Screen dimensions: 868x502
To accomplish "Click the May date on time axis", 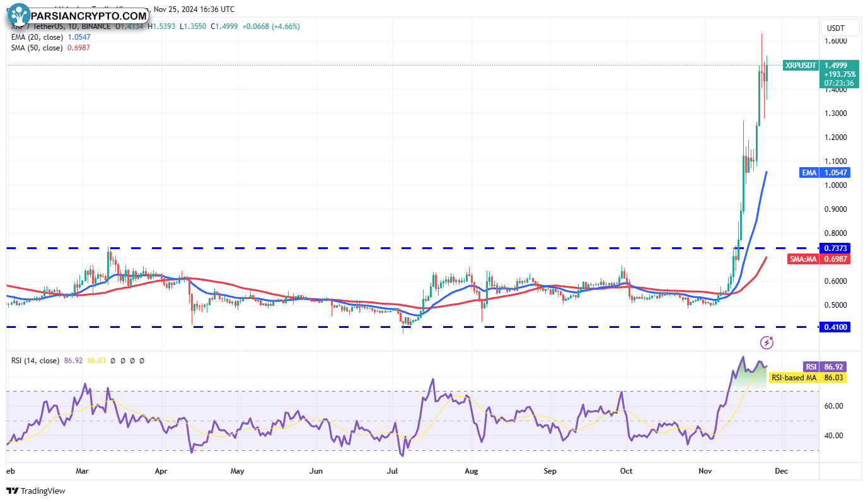I will point(237,470).
